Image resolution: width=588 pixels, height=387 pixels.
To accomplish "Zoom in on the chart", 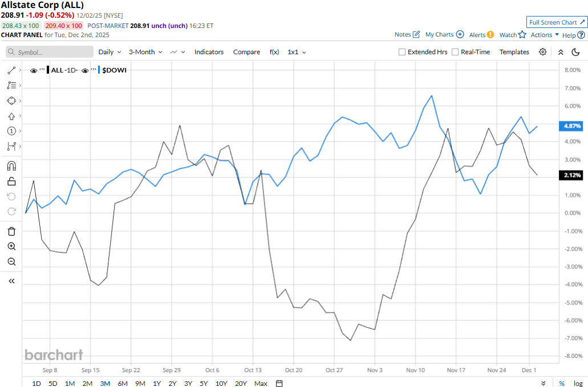I will [11, 246].
